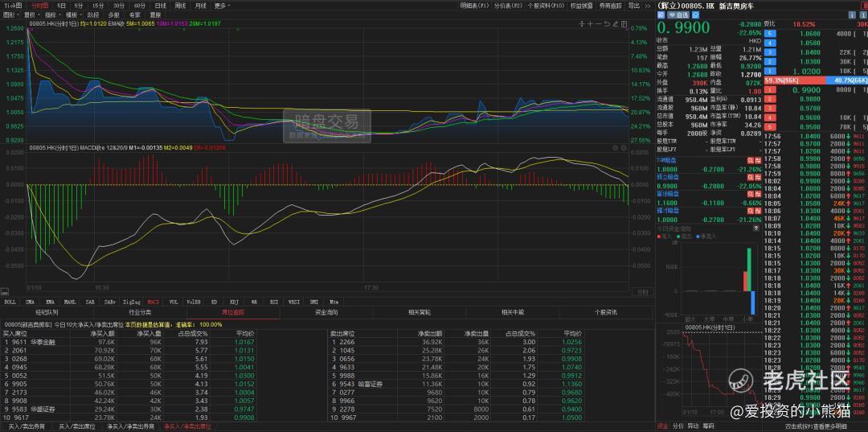
Task: Click the swap icon for 耀才暗盘
Action: 758,211
